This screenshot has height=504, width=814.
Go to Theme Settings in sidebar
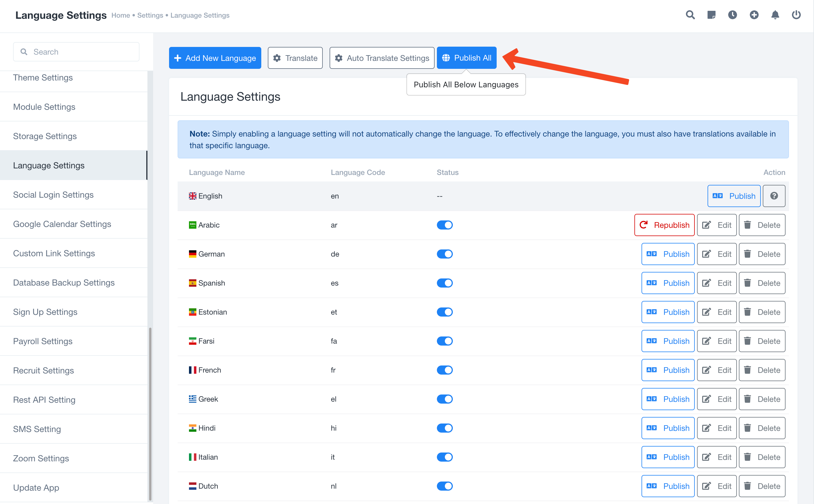pos(43,78)
